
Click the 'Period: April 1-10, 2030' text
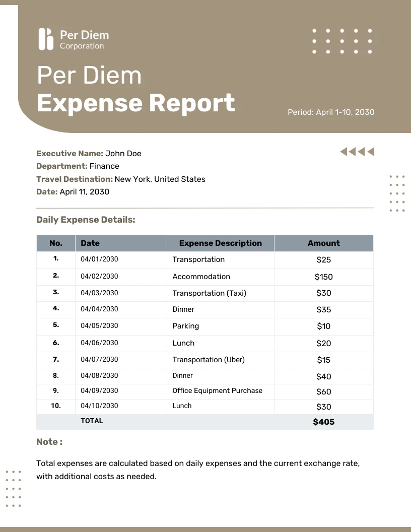[x=331, y=112]
